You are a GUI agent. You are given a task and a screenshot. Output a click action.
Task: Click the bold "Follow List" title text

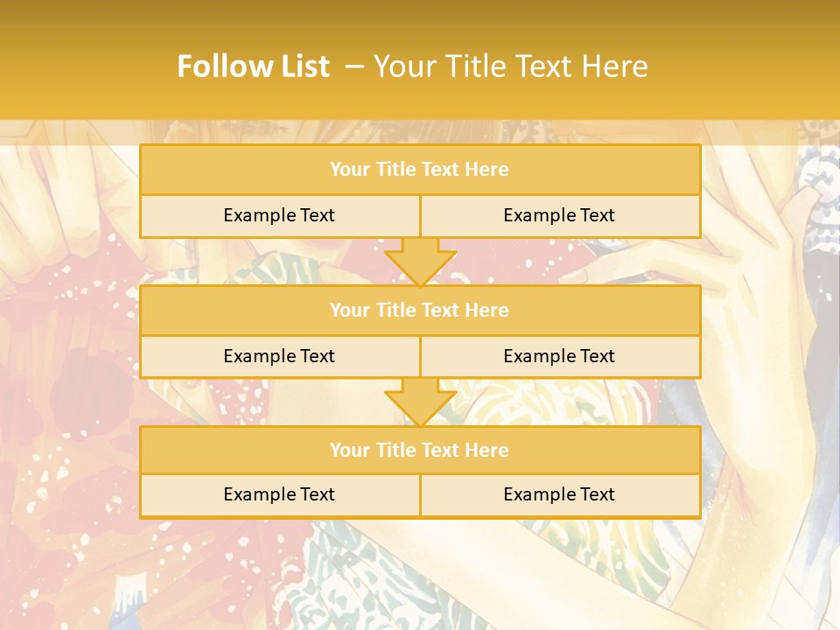(x=253, y=66)
